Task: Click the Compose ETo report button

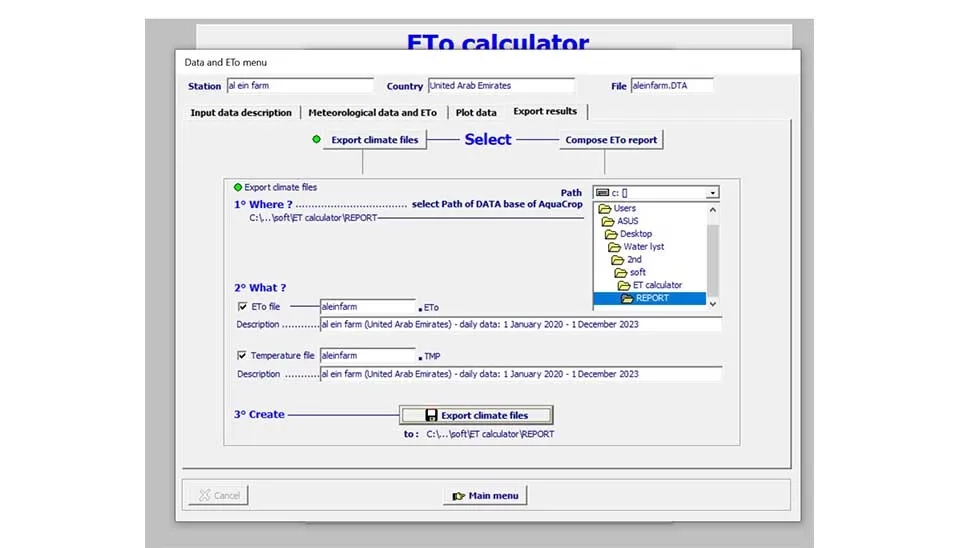Action: click(611, 140)
